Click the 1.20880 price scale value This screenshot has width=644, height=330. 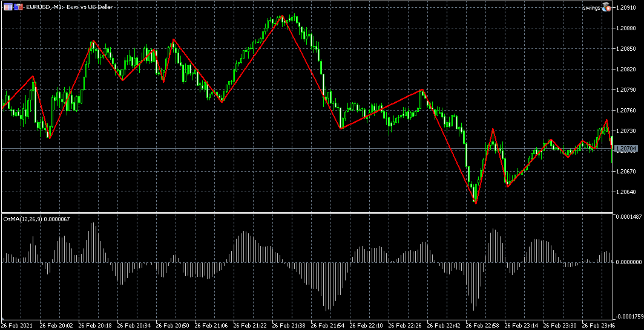(626, 28)
